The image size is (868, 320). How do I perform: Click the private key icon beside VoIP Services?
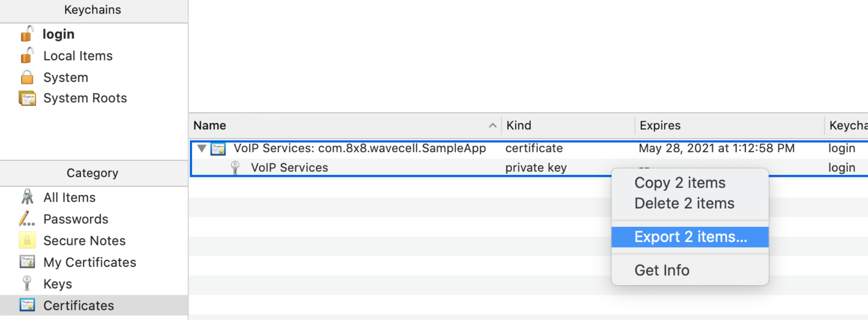coord(235,168)
